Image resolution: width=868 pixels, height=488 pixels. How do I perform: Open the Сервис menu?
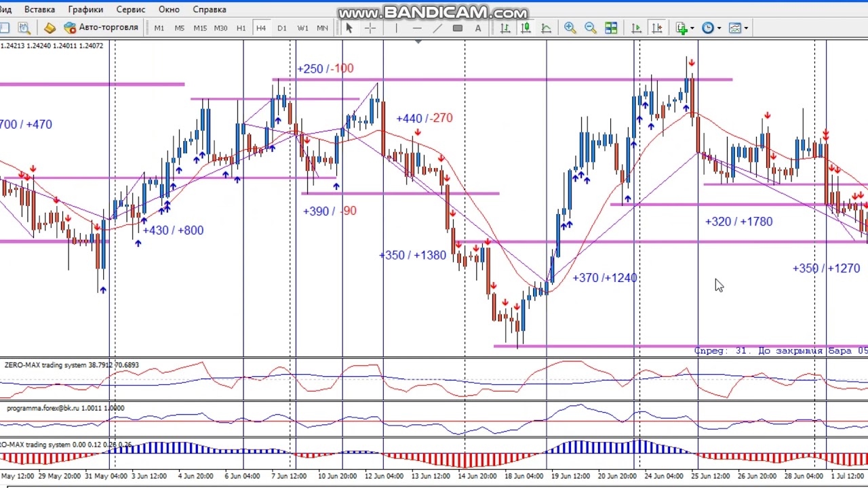130,9
